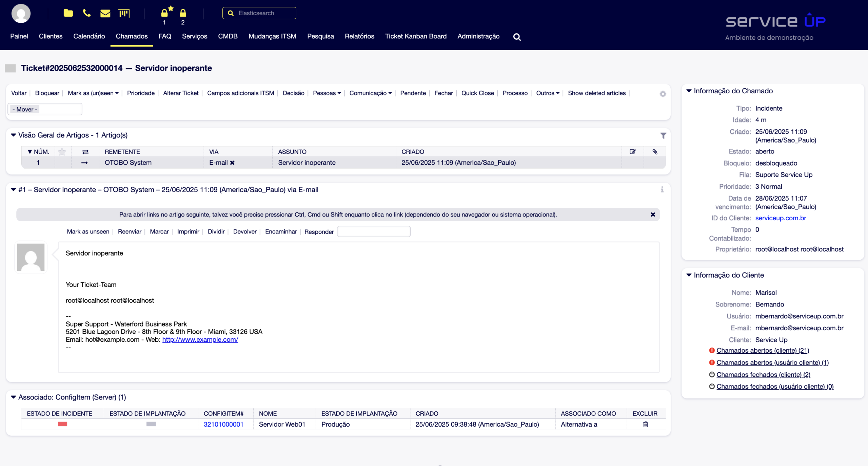Collapse Informação do Chamado widget
The image size is (868, 466).
(689, 91)
